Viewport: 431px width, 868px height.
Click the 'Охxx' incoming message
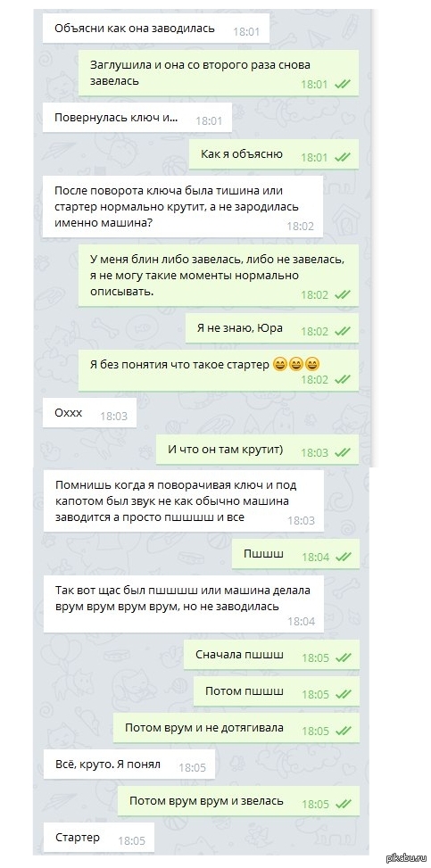coord(90,413)
